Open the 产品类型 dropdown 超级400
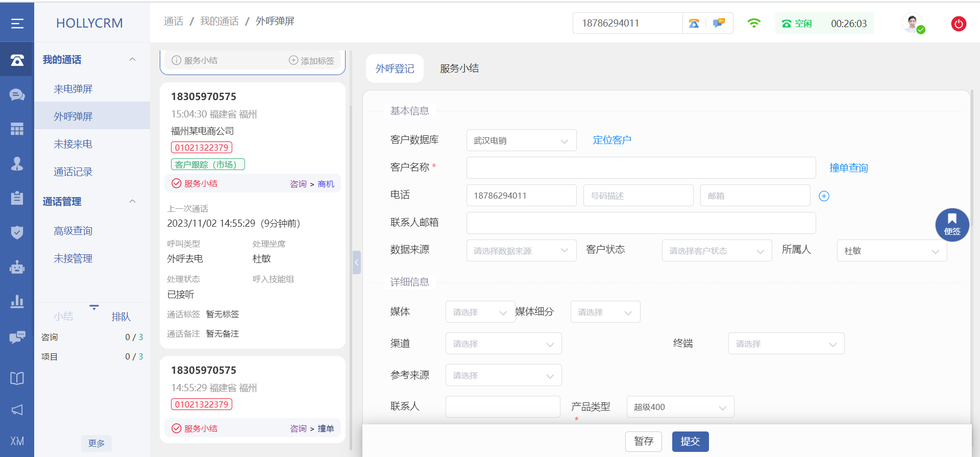Image resolution: width=980 pixels, height=457 pixels. tap(680, 407)
